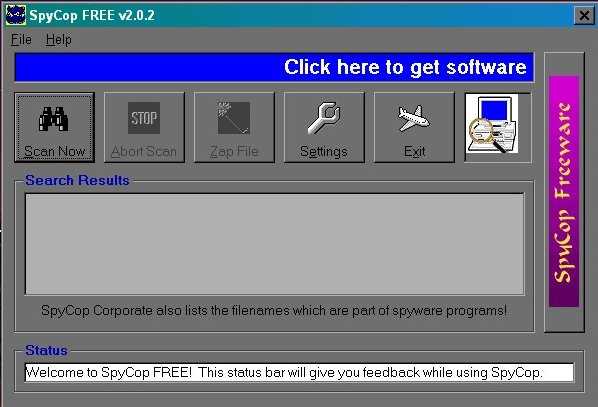The image size is (598, 407).
Task: Click the Zap File wand icon
Action: pyautogui.click(x=234, y=118)
